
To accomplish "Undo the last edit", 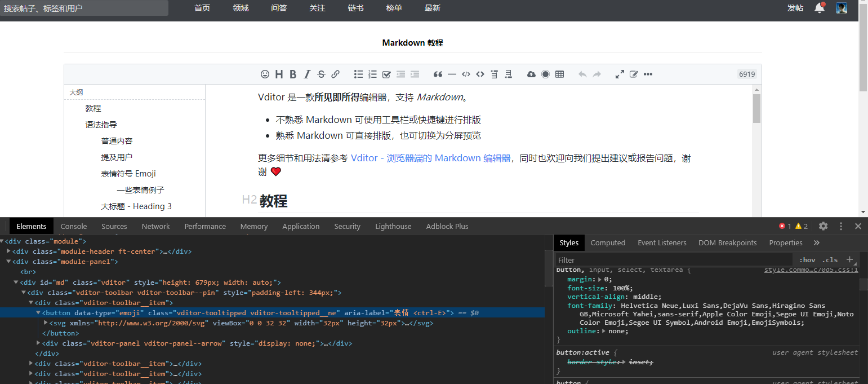I will [582, 74].
